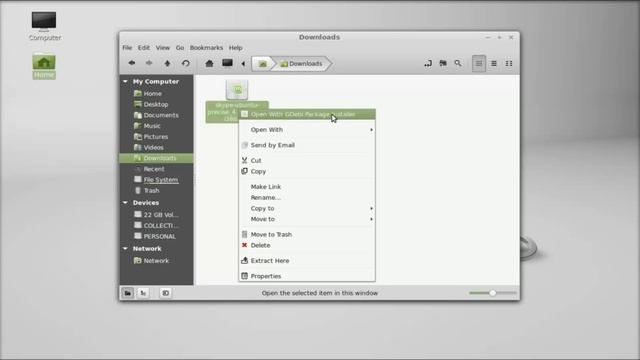Expand the Open With submenu
The image size is (640, 360).
(307, 130)
